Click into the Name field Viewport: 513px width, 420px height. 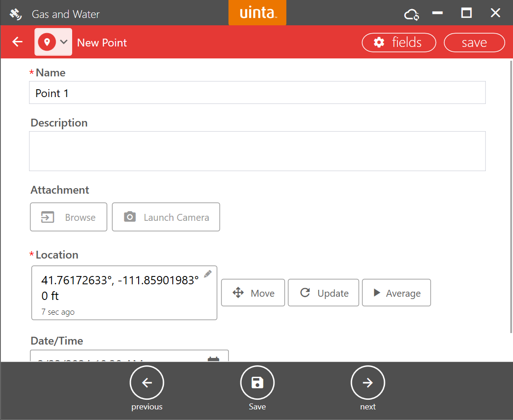(x=257, y=93)
